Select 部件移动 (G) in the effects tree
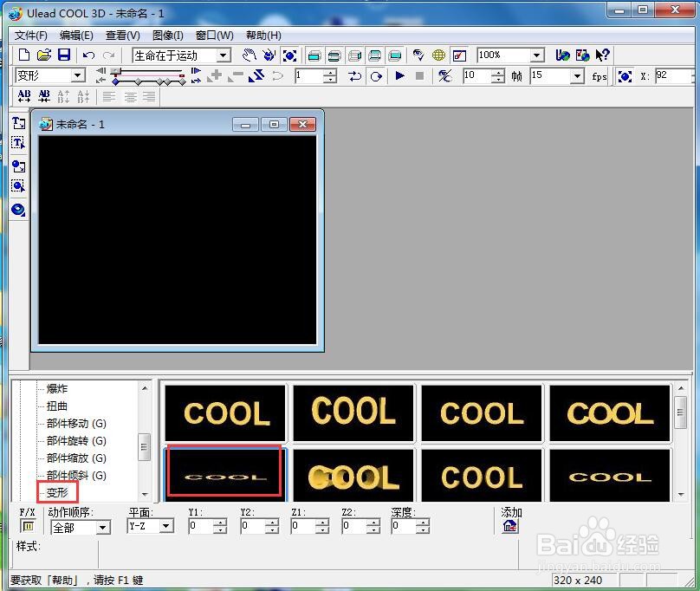The height and width of the screenshot is (591, 700). tap(76, 424)
